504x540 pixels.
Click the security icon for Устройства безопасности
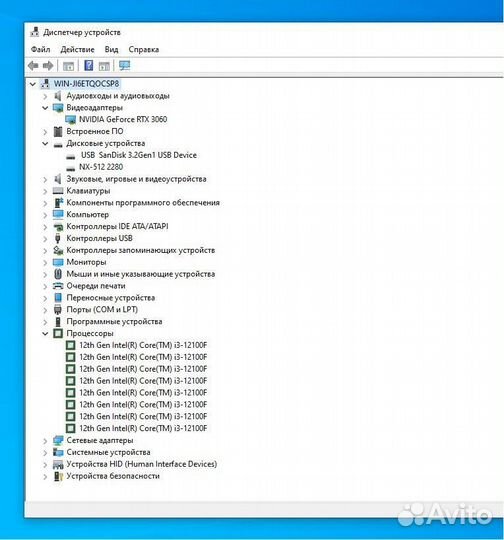58,476
